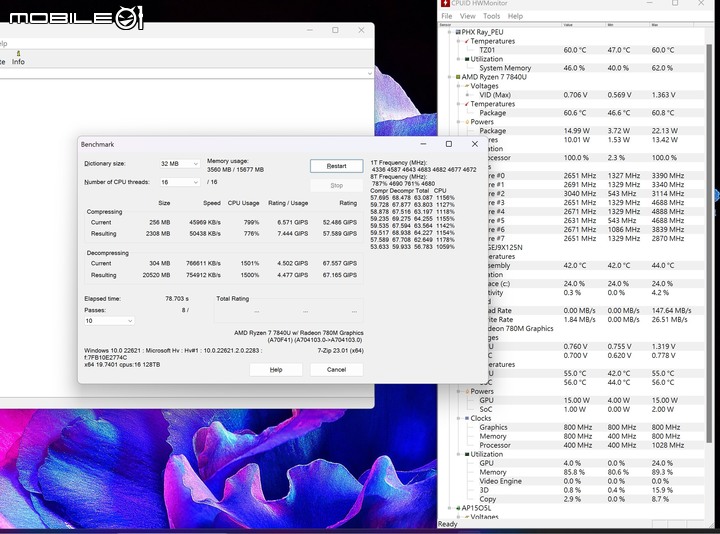720x534 pixels.
Task: Click the Utilization icon under PHX Ray_PEU
Action: pyautogui.click(x=467, y=59)
